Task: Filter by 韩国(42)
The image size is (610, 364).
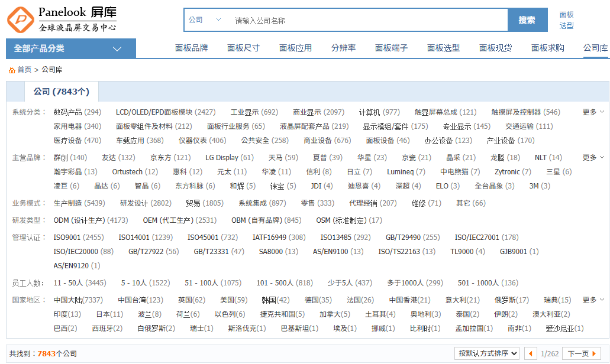Action: coord(276,300)
